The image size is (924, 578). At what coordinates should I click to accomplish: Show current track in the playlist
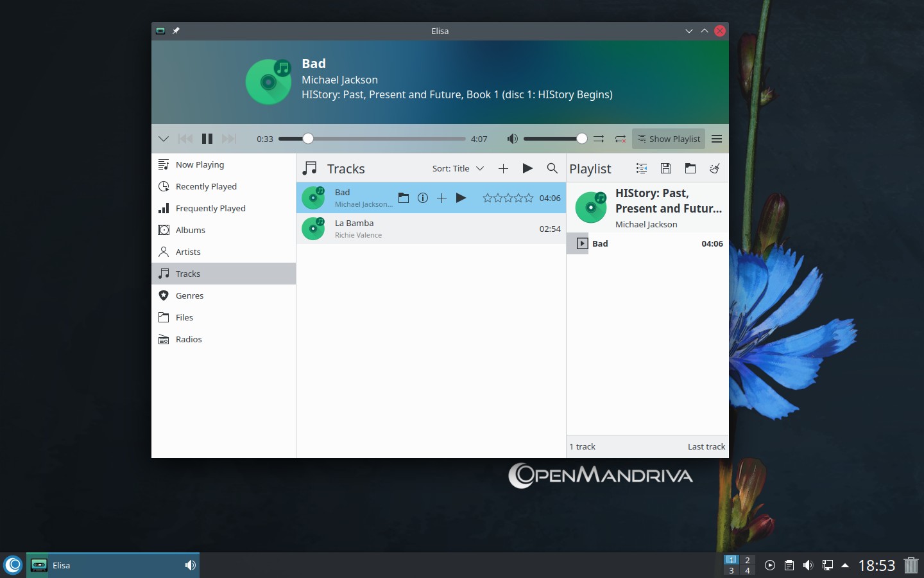pyautogui.click(x=641, y=168)
